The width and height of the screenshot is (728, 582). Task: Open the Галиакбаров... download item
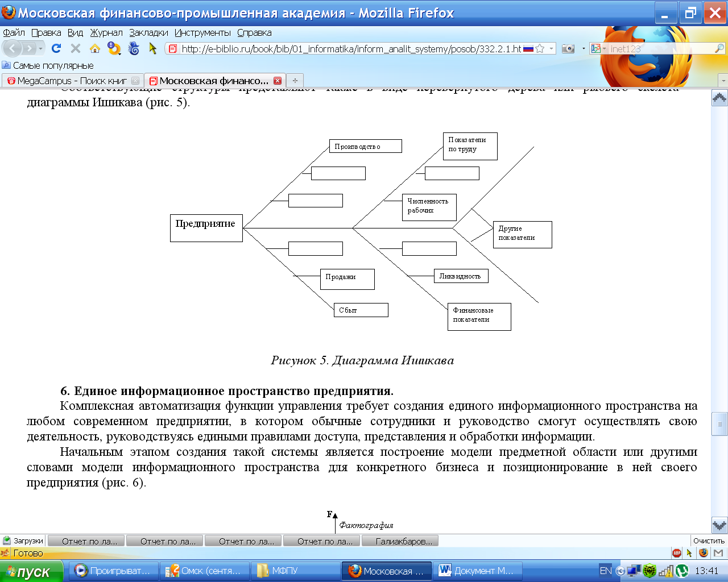400,541
